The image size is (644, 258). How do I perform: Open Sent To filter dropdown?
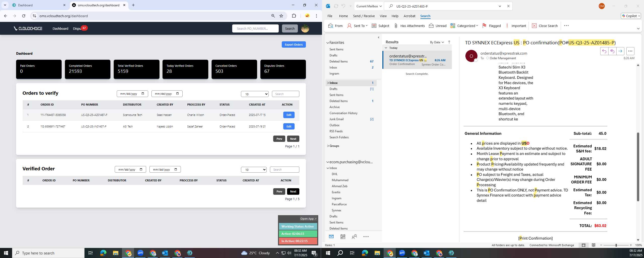[x=357, y=26]
